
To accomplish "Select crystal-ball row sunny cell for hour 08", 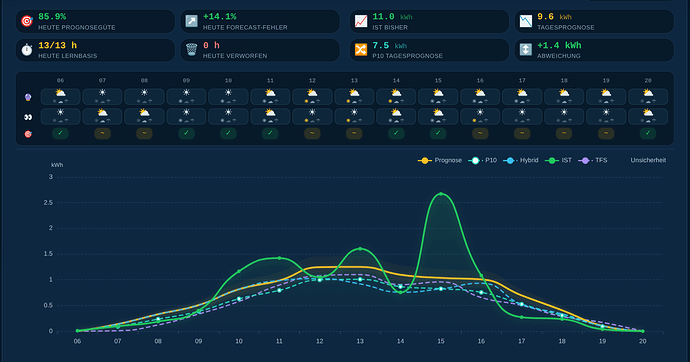I will tap(144, 97).
